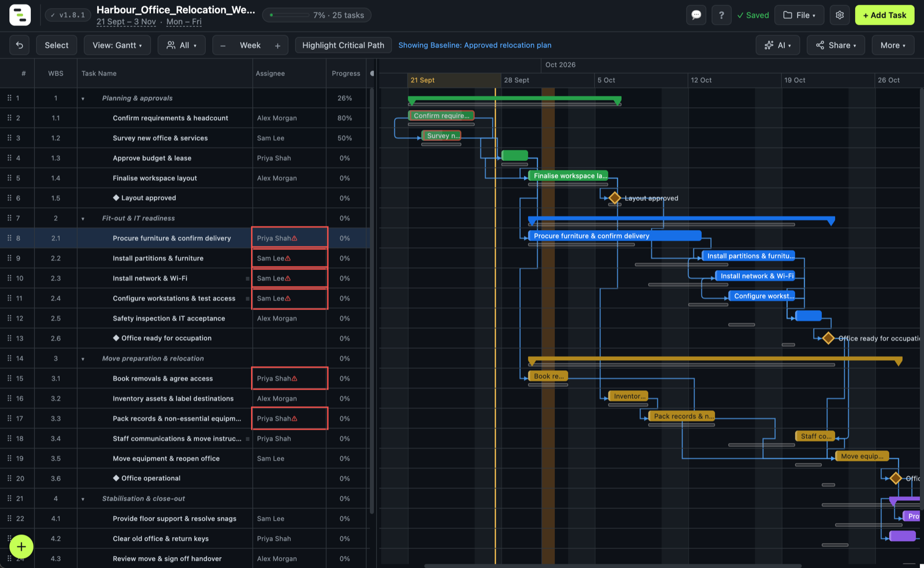Click the horizontal scrollbar below the chart
The image size is (924, 568).
point(612,566)
